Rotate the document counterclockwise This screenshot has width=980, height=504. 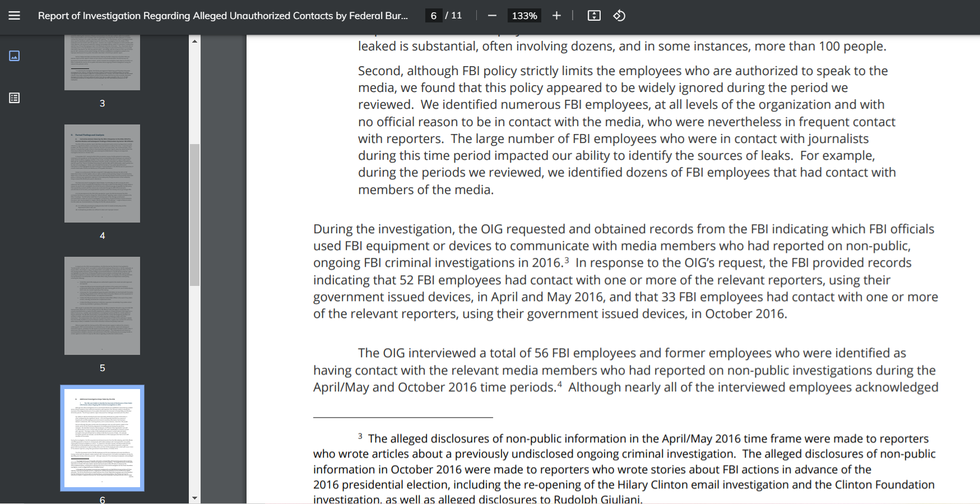(619, 16)
